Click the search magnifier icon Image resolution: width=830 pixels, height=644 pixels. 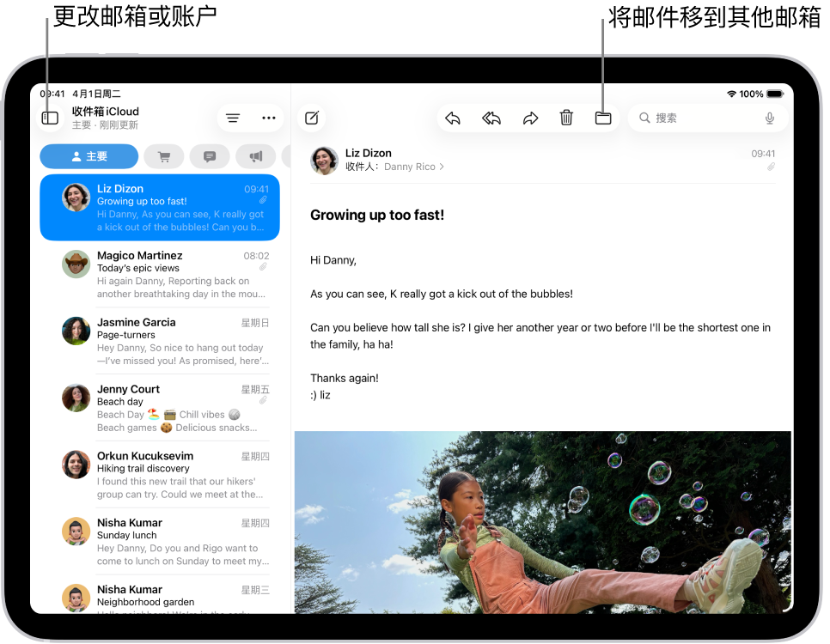(x=644, y=118)
